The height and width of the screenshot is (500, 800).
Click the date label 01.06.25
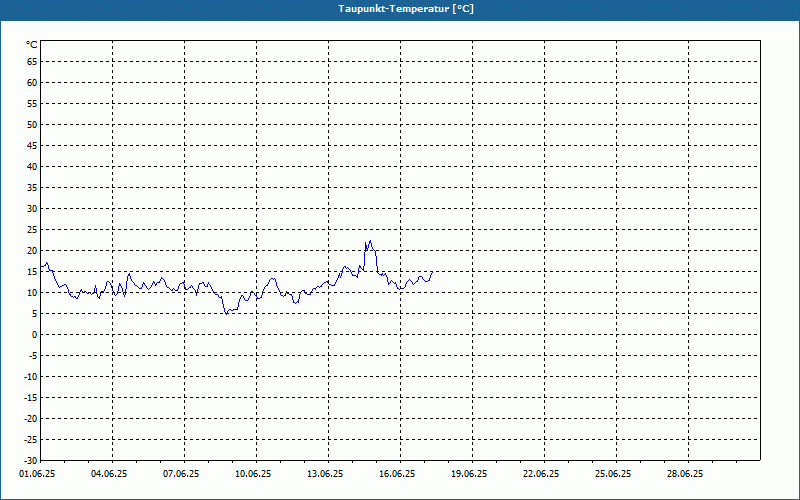point(37,474)
